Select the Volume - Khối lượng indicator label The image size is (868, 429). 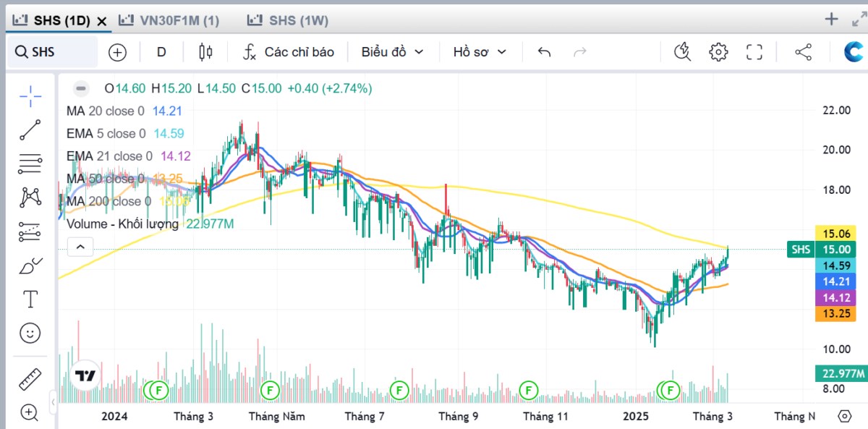click(123, 224)
